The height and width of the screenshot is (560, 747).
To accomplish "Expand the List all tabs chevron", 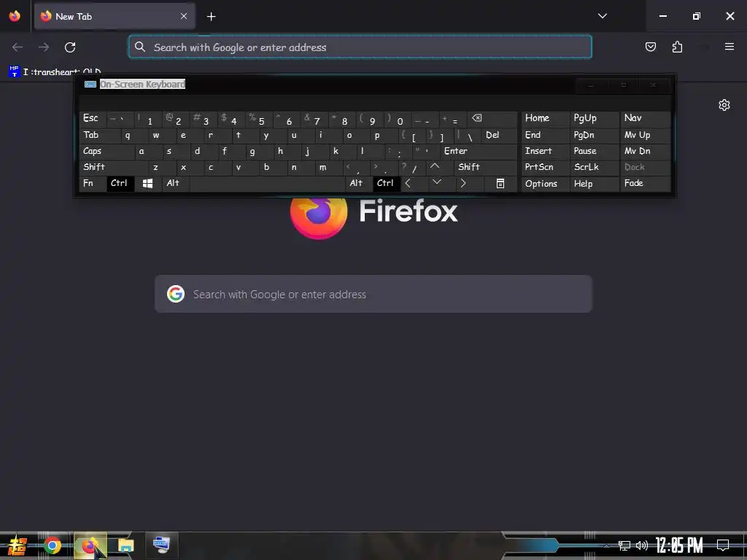I will 602,16.
